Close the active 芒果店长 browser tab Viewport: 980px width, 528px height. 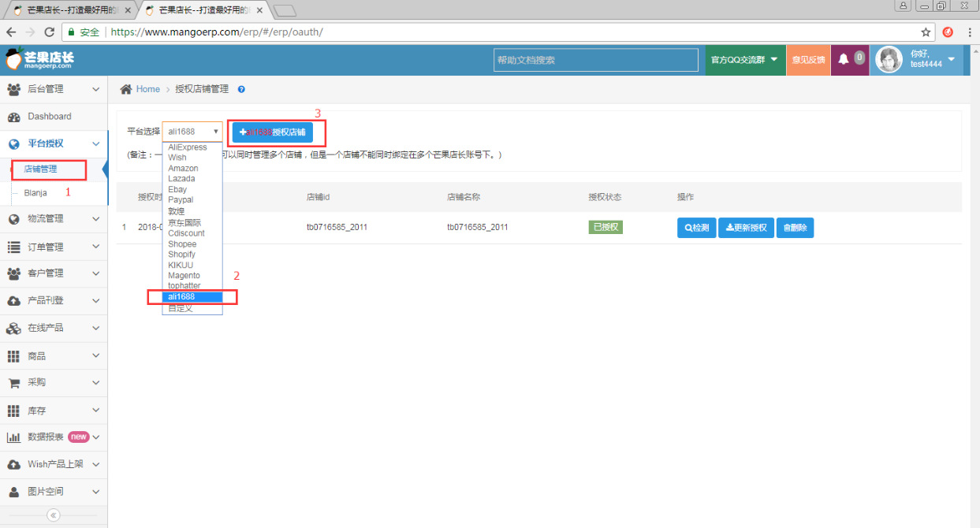tap(260, 11)
